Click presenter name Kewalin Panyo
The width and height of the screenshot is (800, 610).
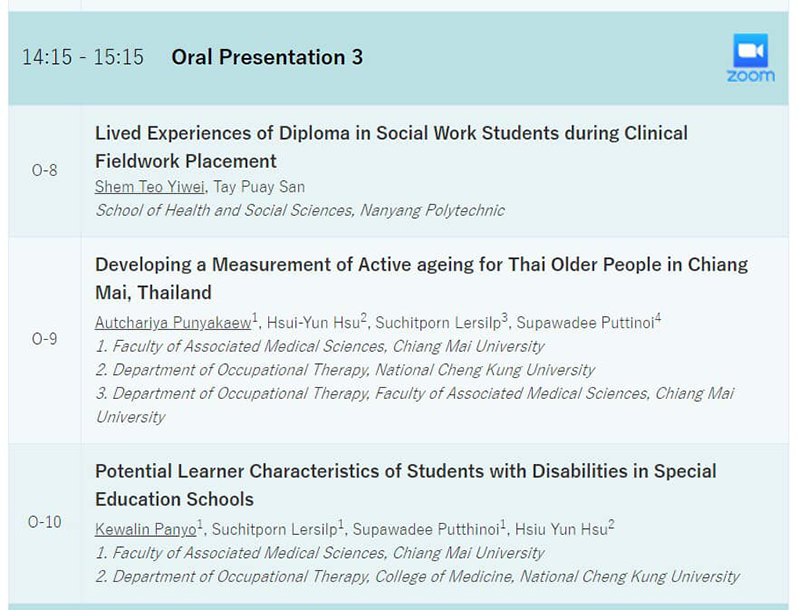click(x=145, y=529)
